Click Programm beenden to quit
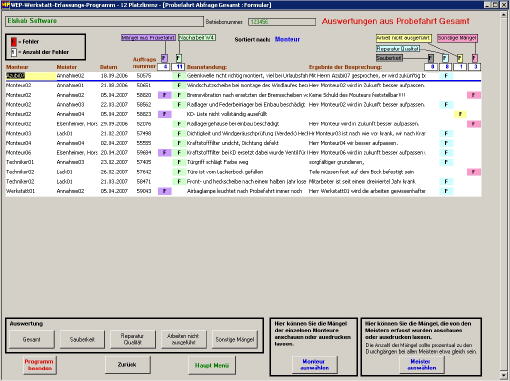This screenshot has height=381, width=510. (39, 365)
